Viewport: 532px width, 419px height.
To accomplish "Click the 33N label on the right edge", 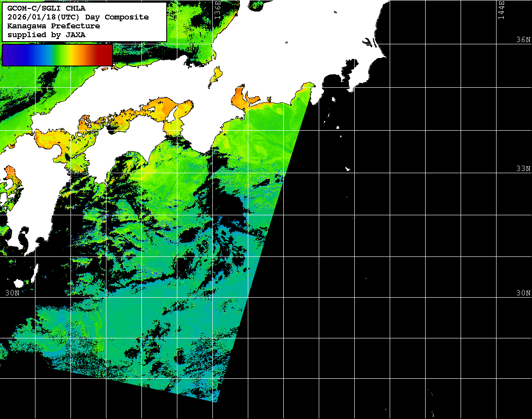I will (523, 169).
